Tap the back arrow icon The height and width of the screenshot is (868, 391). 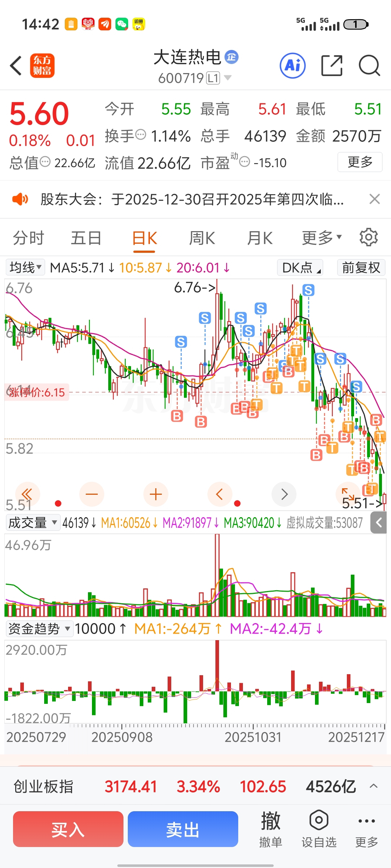coord(16,66)
